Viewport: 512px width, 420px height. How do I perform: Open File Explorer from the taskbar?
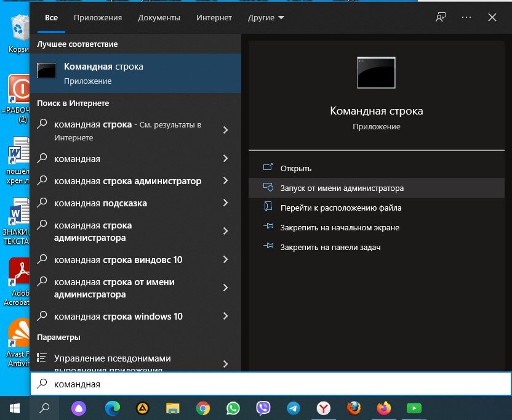173,408
